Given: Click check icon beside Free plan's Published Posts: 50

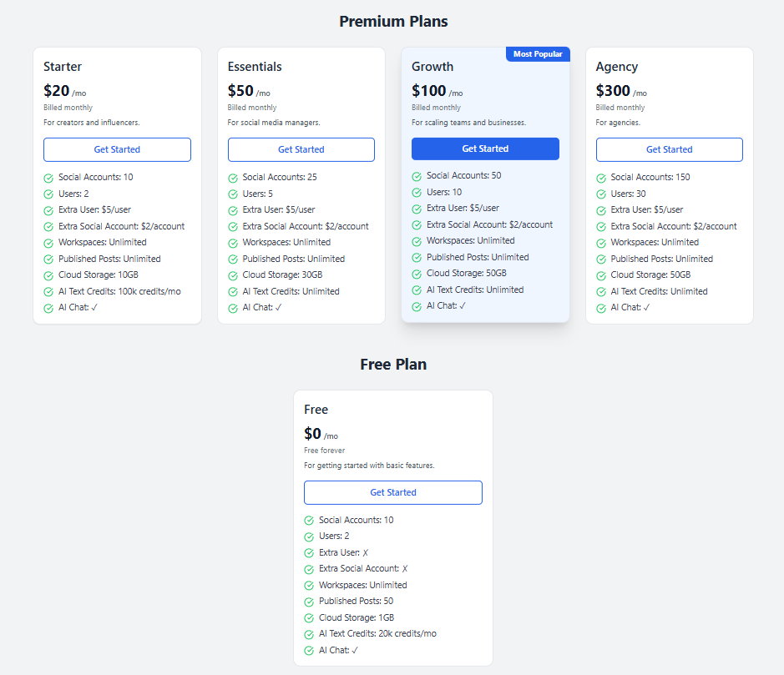Looking at the screenshot, I should pyautogui.click(x=309, y=602).
